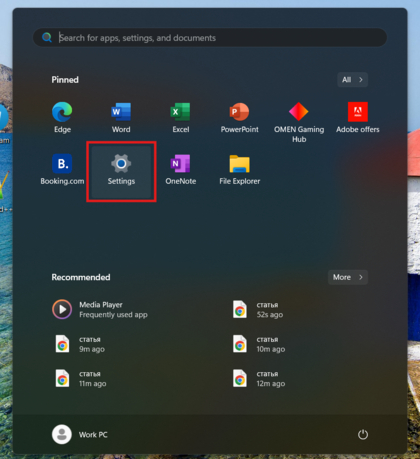Open статья file from 52s ago
Screen dimensions: 420x459
(258, 309)
